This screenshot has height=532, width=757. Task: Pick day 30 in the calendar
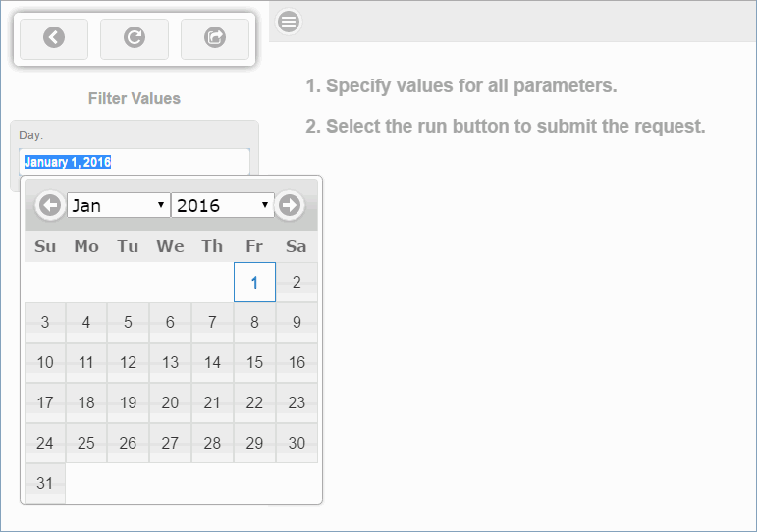pyautogui.click(x=297, y=444)
